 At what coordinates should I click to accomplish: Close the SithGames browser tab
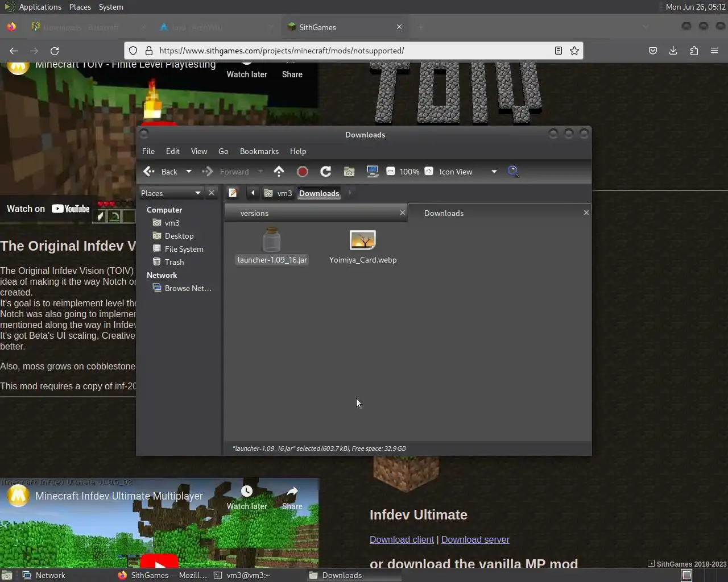click(x=399, y=27)
